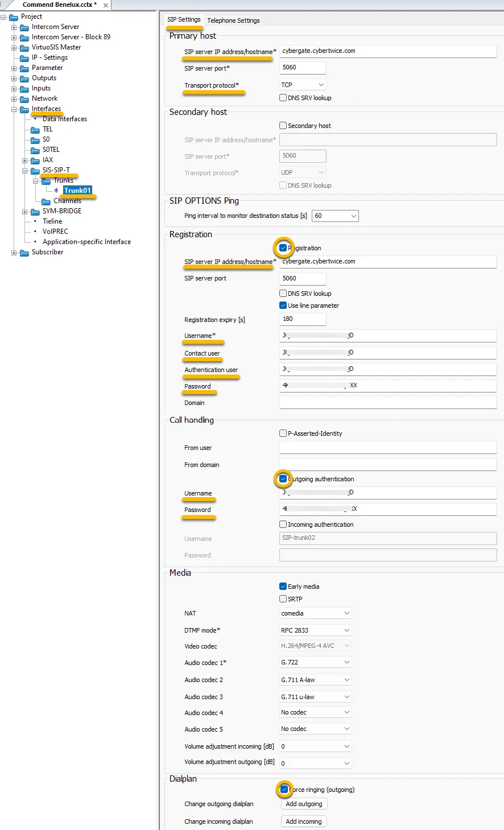Click the IP - Settings folder icon
504x830 pixels.
pyautogui.click(x=24, y=58)
